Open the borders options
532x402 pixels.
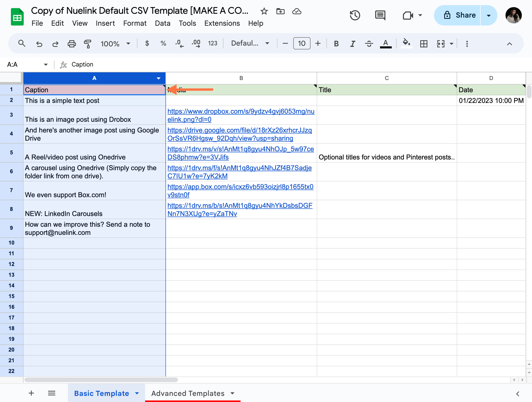point(424,44)
